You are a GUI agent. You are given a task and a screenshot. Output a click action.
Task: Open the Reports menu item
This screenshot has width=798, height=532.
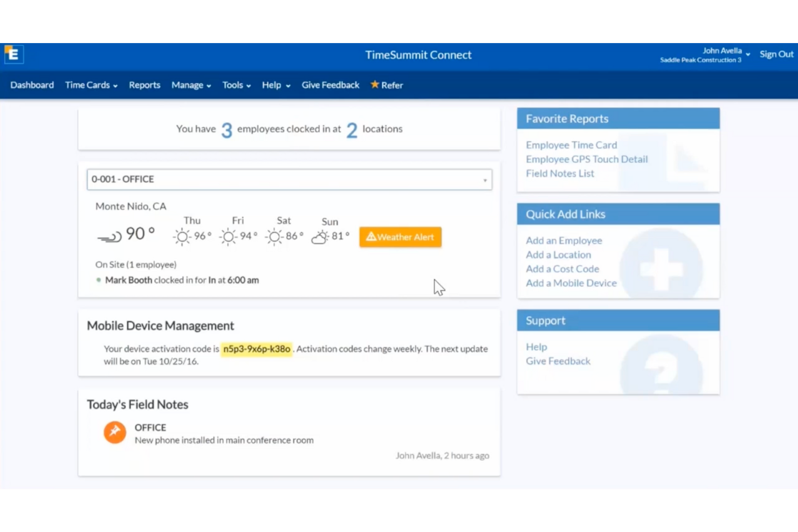click(144, 85)
